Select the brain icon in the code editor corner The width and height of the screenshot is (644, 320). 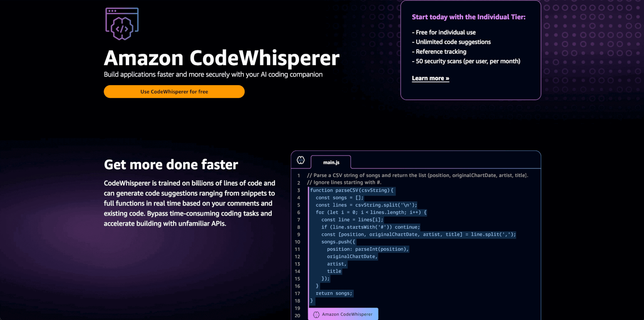click(x=300, y=160)
